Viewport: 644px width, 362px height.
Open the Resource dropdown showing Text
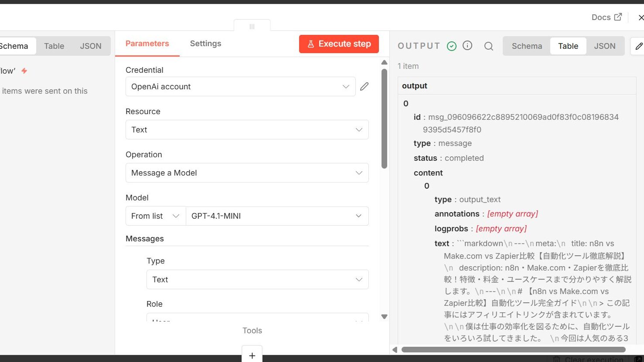[x=247, y=130]
